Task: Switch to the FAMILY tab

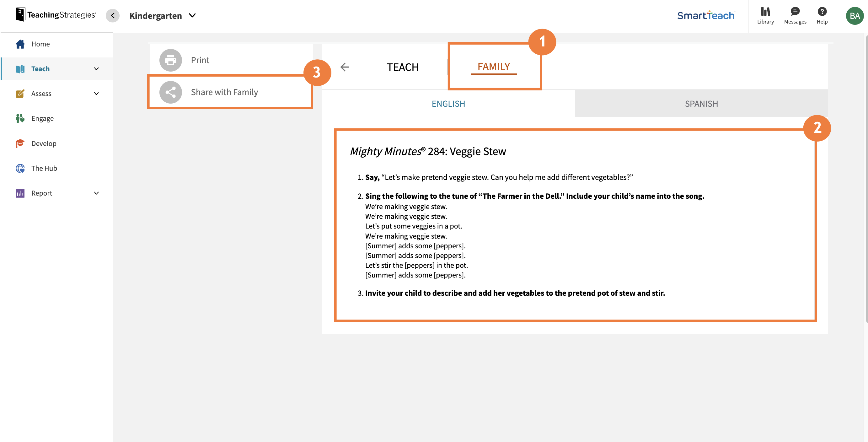Action: click(494, 67)
